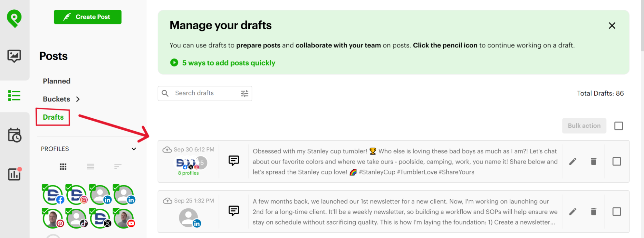
Task: Click the Create Post button
Action: 88,17
